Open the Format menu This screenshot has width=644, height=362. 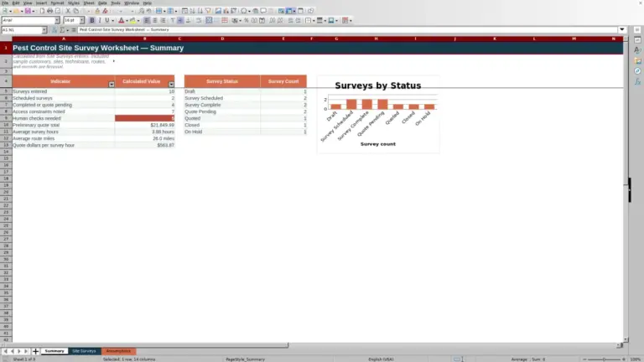tap(57, 3)
